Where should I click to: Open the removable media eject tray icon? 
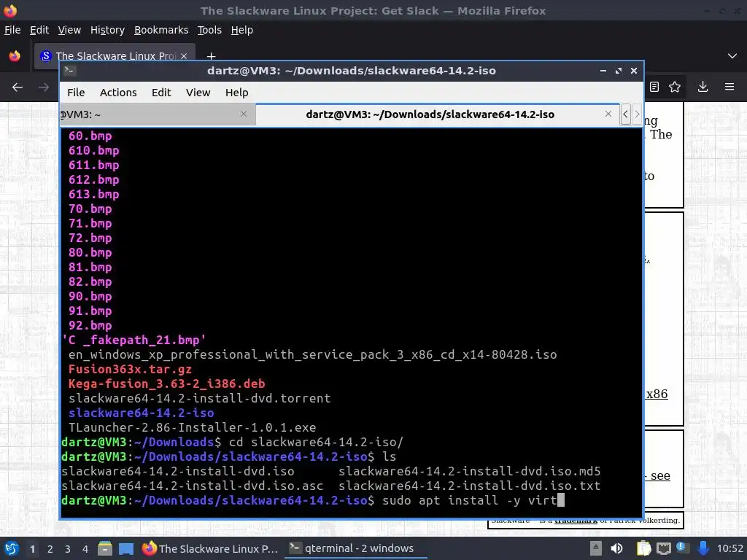point(595,548)
